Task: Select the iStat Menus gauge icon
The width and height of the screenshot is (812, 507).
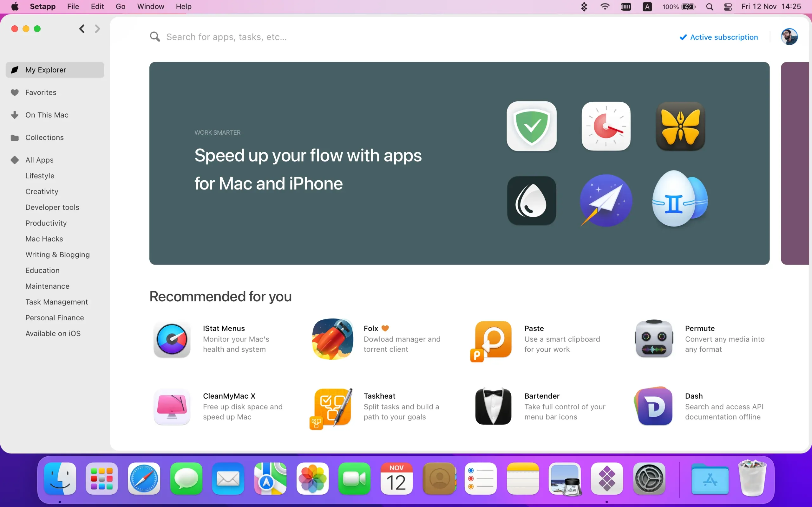Action: [172, 339]
